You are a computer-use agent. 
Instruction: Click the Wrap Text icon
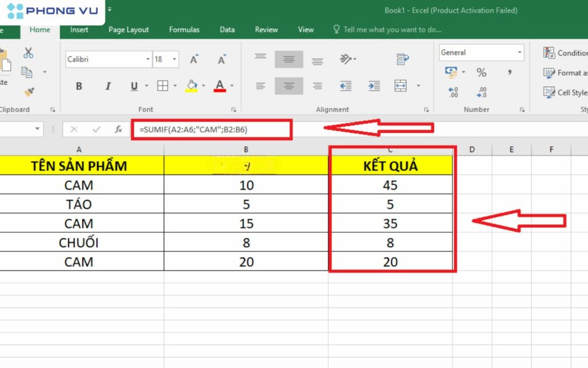click(403, 59)
